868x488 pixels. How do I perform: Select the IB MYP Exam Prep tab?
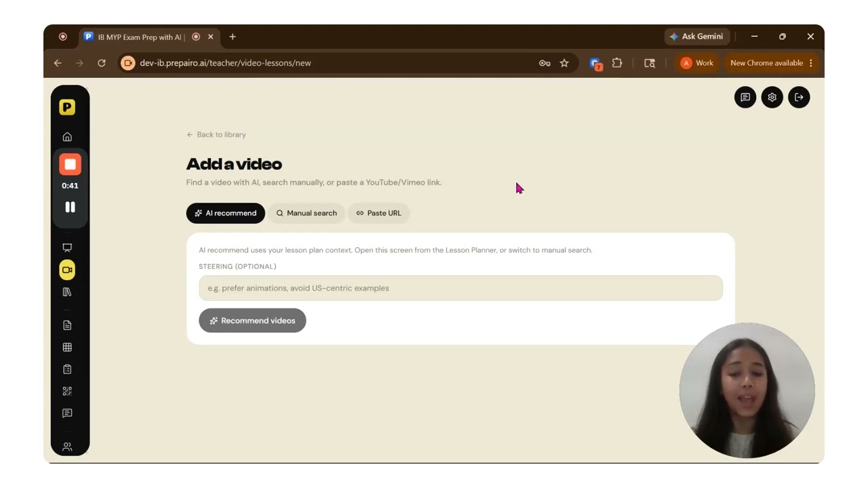(x=141, y=37)
